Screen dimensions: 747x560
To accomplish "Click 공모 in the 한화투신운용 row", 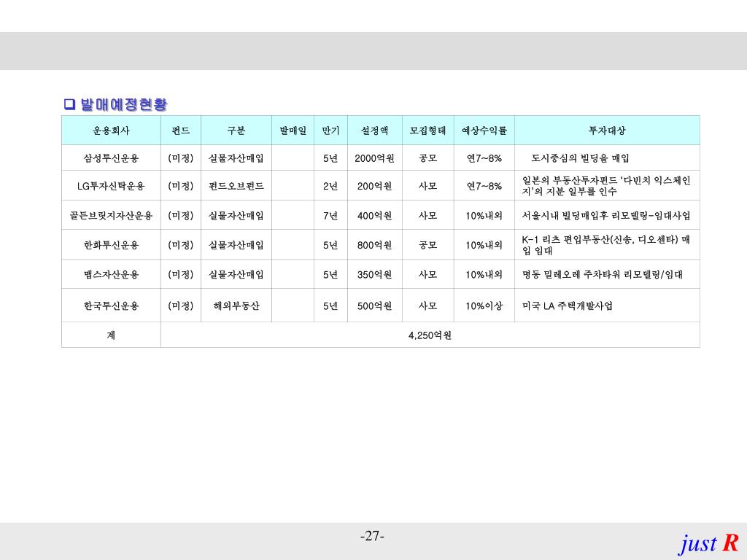I will [427, 245].
